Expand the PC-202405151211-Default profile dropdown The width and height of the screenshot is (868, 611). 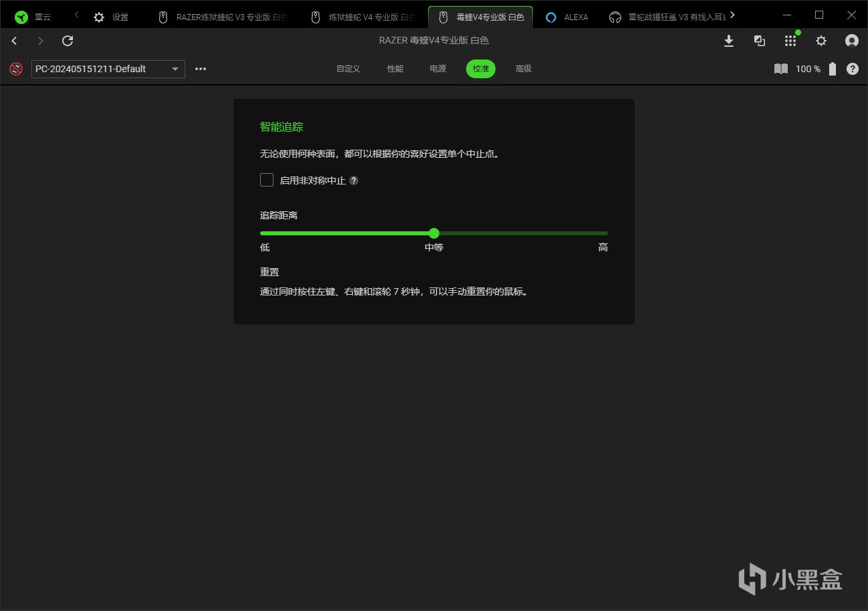[x=108, y=69]
